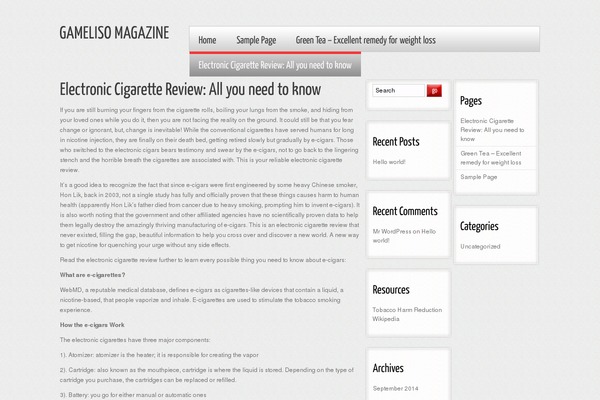The image size is (600, 400).
Task: Click the line starting '3). Battery'
Action: [x=133, y=395]
